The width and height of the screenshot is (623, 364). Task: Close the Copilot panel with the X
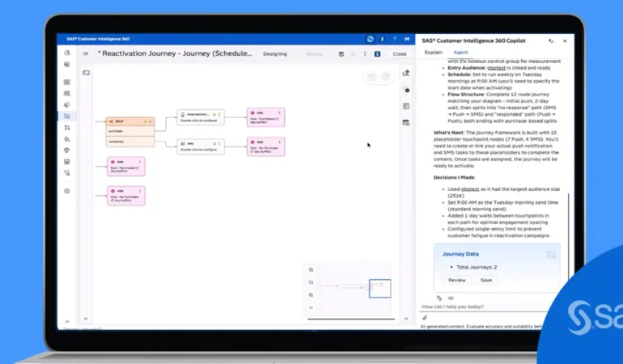565,41
